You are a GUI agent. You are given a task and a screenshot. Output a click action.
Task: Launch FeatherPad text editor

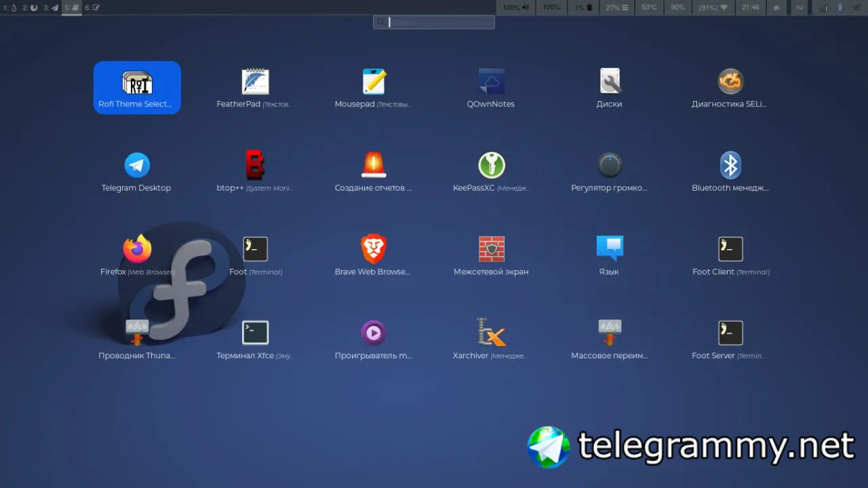(x=255, y=88)
